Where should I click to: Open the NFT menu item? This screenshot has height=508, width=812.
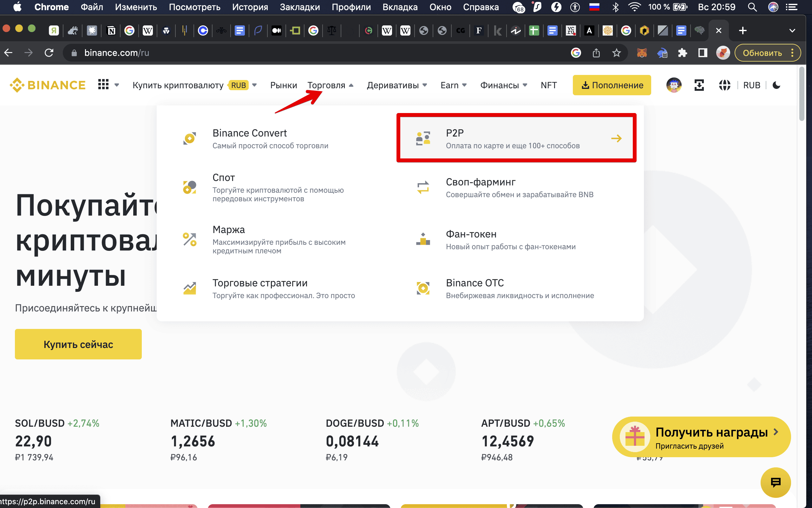tap(549, 85)
